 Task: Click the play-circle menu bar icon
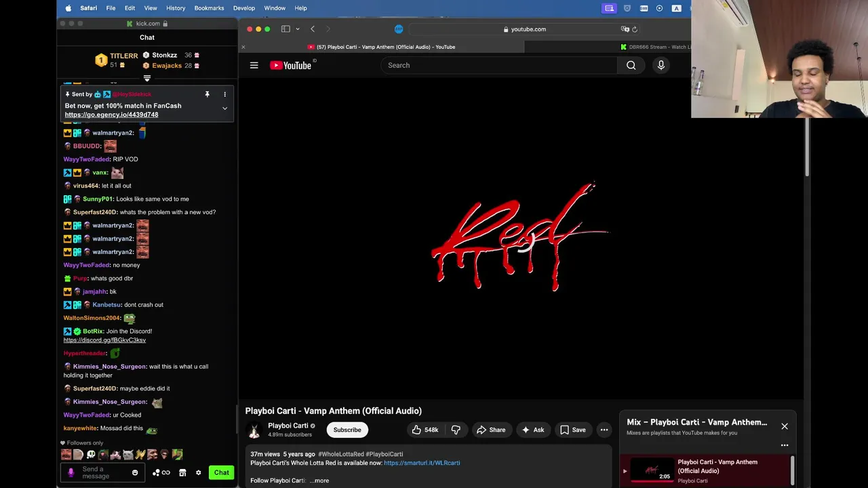[x=659, y=8]
